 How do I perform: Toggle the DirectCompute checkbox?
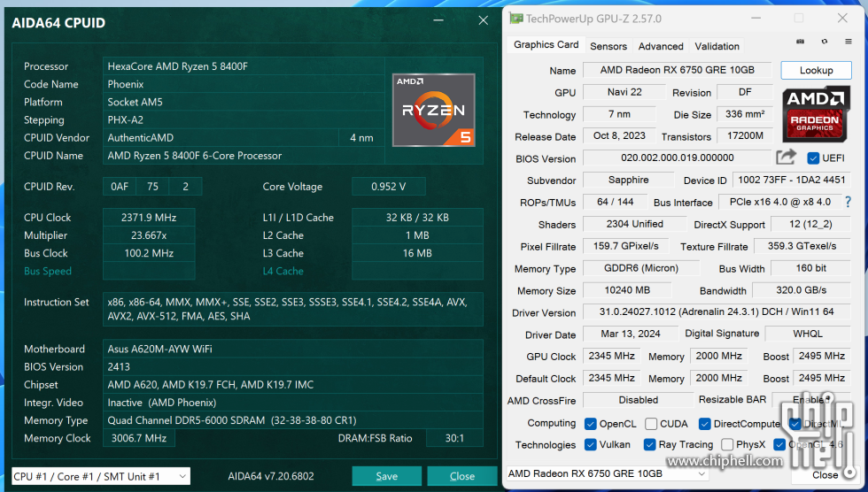[x=704, y=424]
